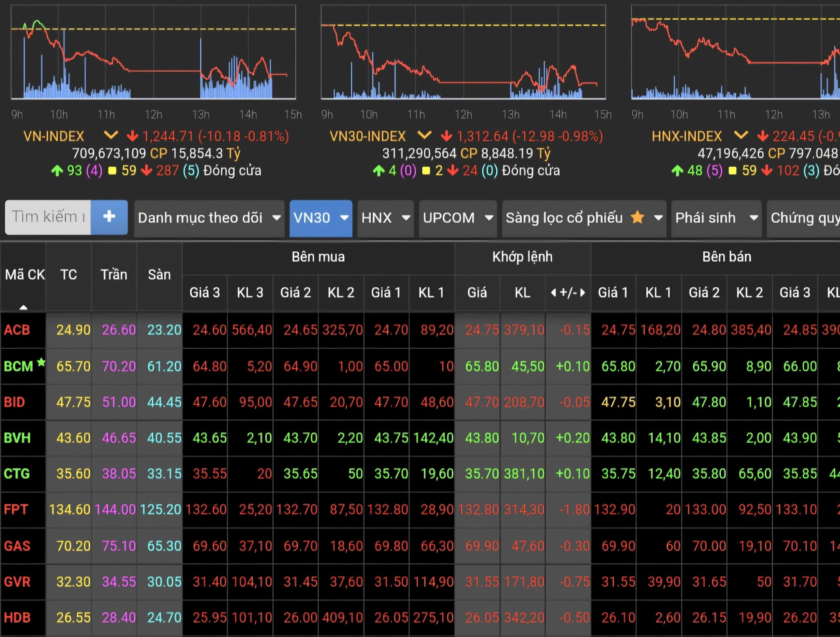
Task: Select the BCM ticker symbol
Action: (18, 366)
